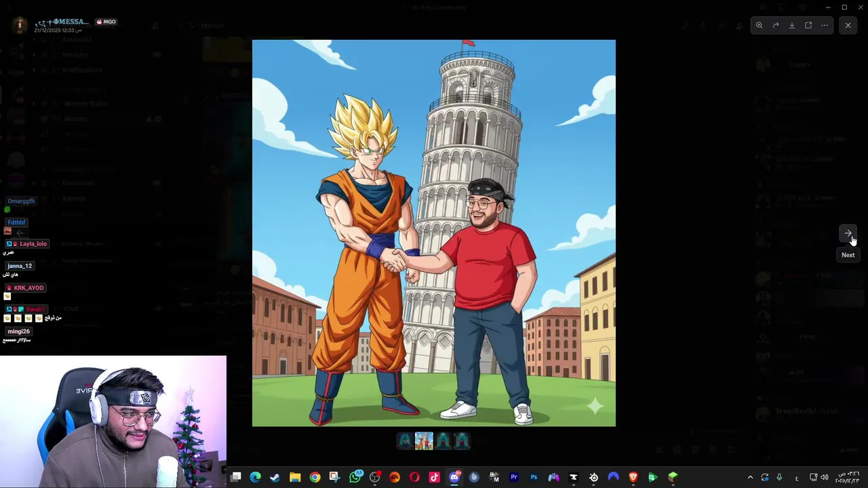This screenshot has width=868, height=488.
Task: Click chat username Vara01
Action: [35, 309]
